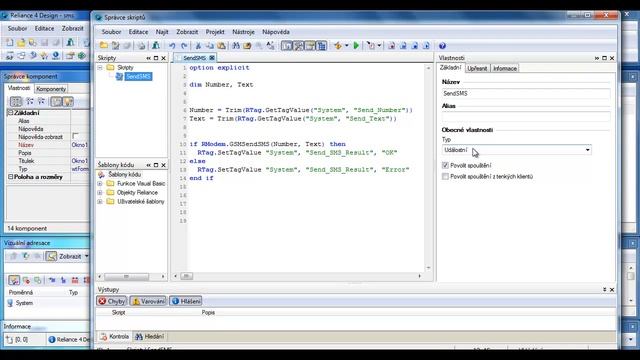Click the code editor vertical scrollbar down arrow

(x=428, y=268)
